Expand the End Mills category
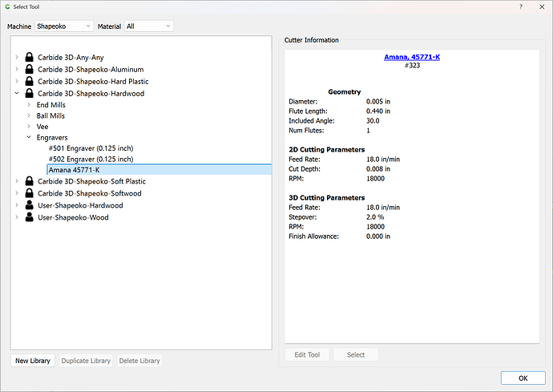Image resolution: width=553 pixels, height=392 pixels. [x=29, y=105]
